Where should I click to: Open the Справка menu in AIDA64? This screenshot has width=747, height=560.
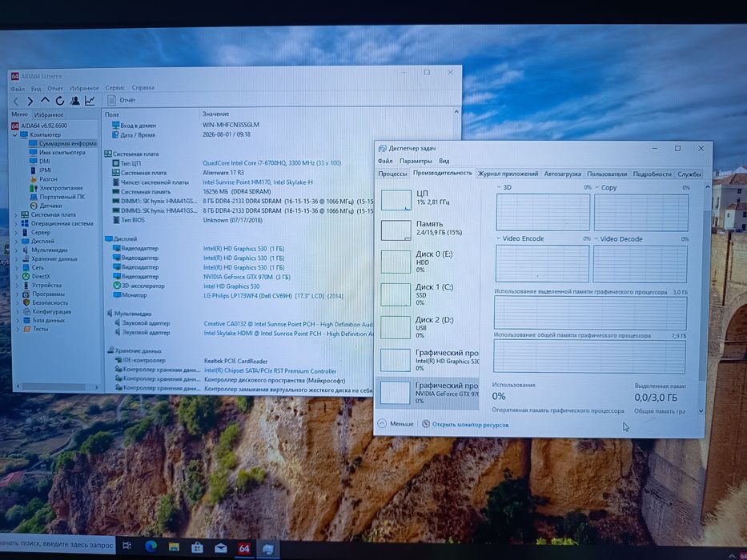[x=143, y=88]
